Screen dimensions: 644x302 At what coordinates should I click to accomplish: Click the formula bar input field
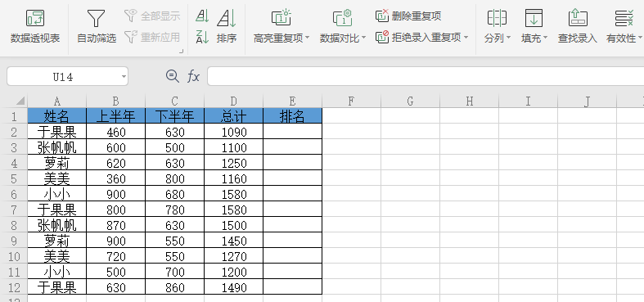click(426, 76)
